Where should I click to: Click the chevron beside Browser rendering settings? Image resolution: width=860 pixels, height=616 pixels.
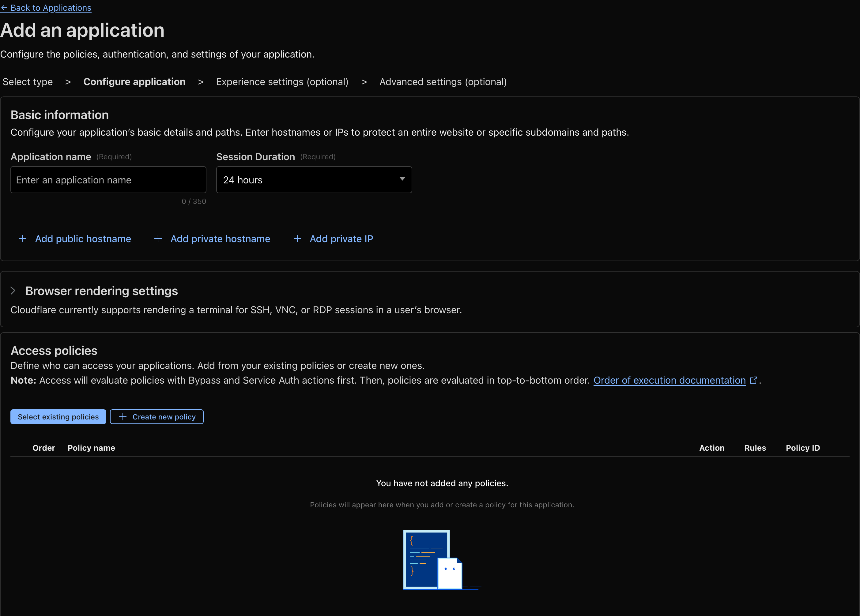(14, 291)
